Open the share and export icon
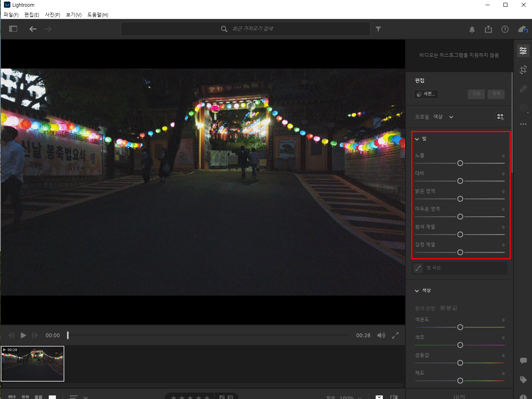532x399 pixels. [x=488, y=29]
